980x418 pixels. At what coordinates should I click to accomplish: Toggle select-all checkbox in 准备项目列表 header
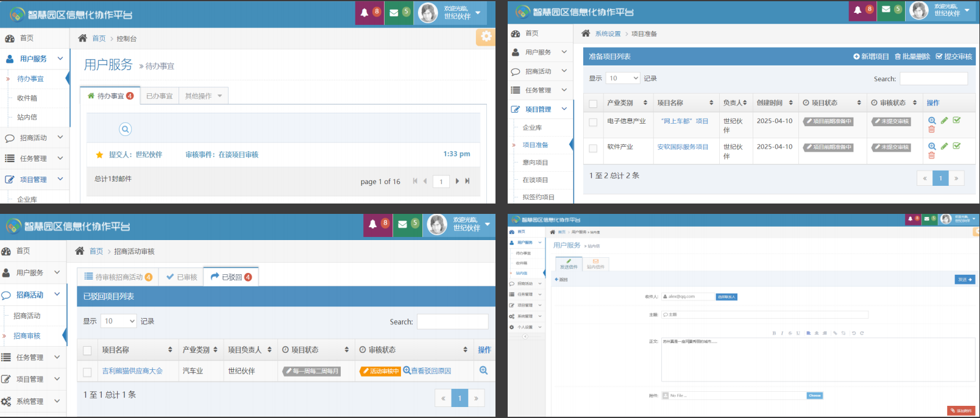coord(593,104)
